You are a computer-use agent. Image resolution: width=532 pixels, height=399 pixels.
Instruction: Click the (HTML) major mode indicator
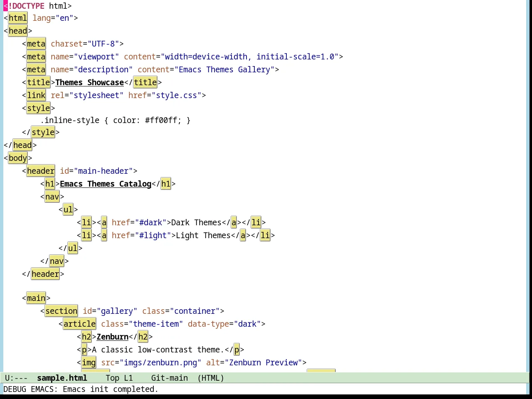(211, 378)
